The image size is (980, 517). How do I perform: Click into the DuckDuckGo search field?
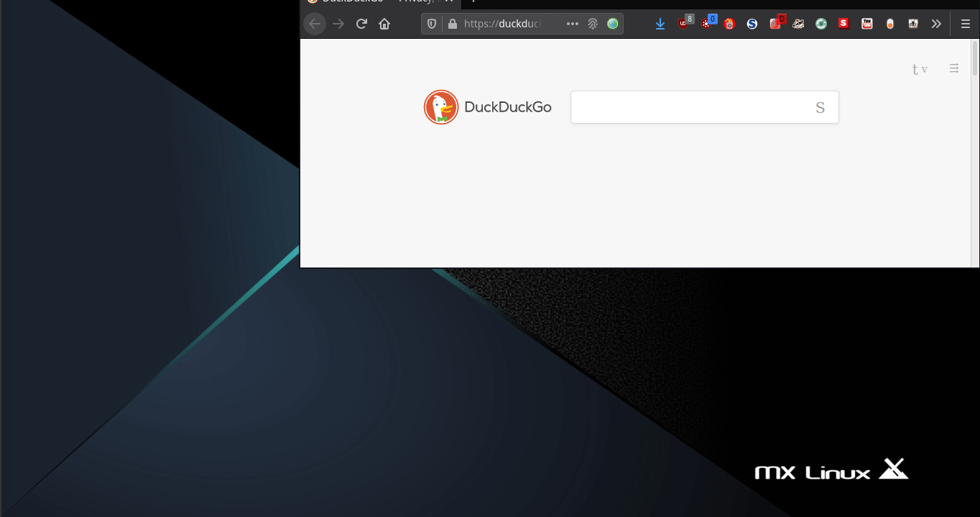(x=690, y=107)
